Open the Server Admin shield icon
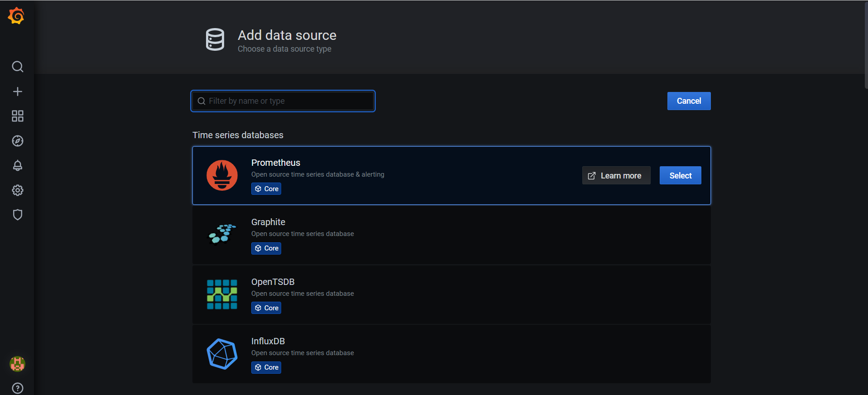Image resolution: width=868 pixels, height=395 pixels. click(17, 215)
